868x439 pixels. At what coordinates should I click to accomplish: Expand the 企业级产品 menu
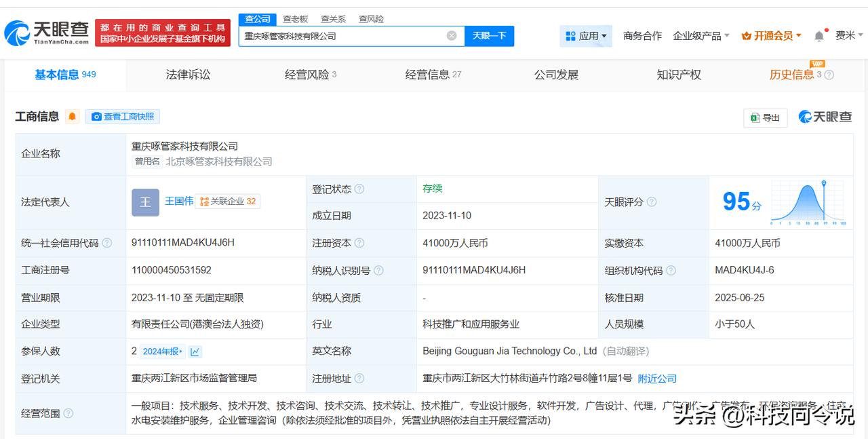pos(701,36)
